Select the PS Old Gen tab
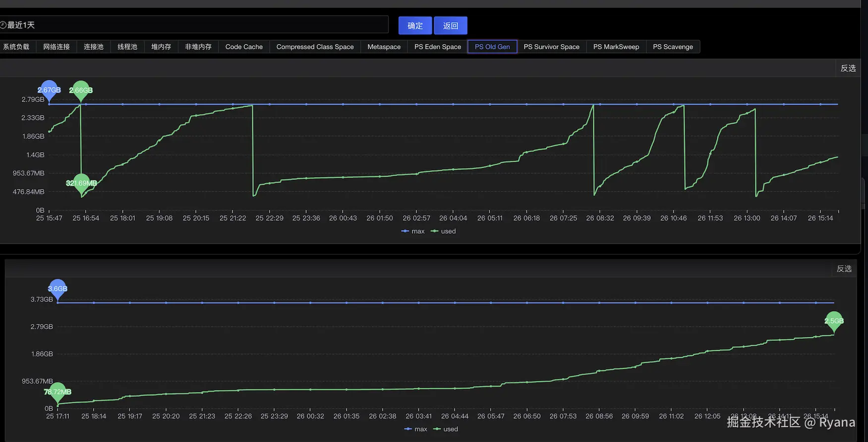Screen dimensions: 868x442 coord(492,47)
